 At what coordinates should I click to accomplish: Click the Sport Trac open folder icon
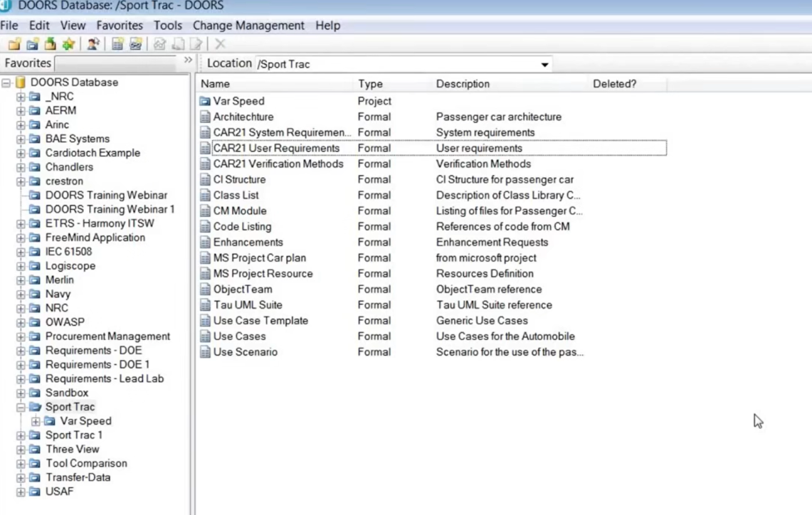(x=35, y=407)
